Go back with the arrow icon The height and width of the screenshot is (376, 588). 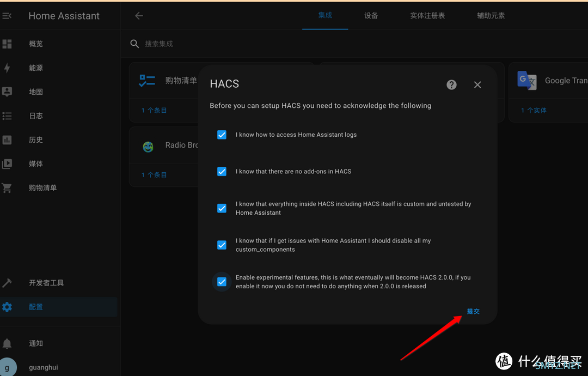(x=139, y=16)
